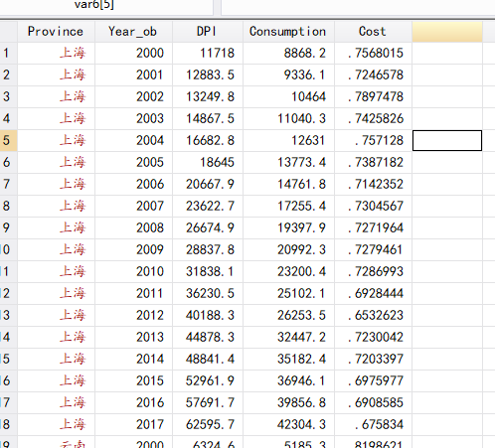The width and height of the screenshot is (495, 448).
Task: Click the Year_ob cell showing 2010
Action: [133, 271]
